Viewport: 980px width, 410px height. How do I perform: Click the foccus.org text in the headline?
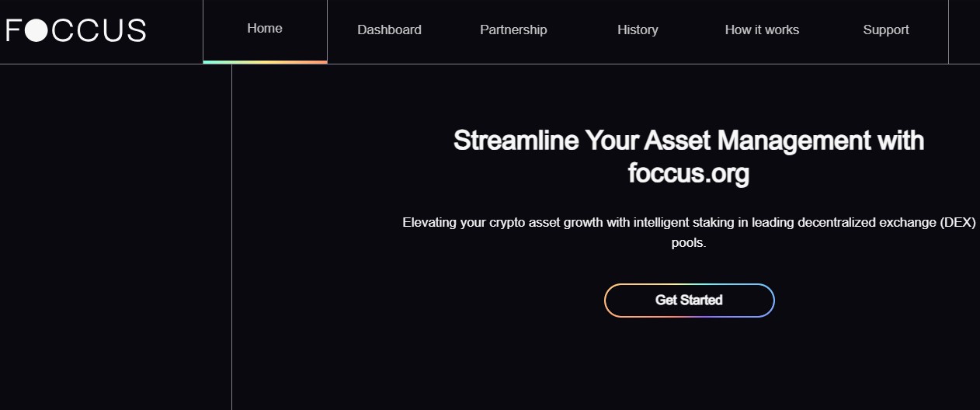(689, 173)
